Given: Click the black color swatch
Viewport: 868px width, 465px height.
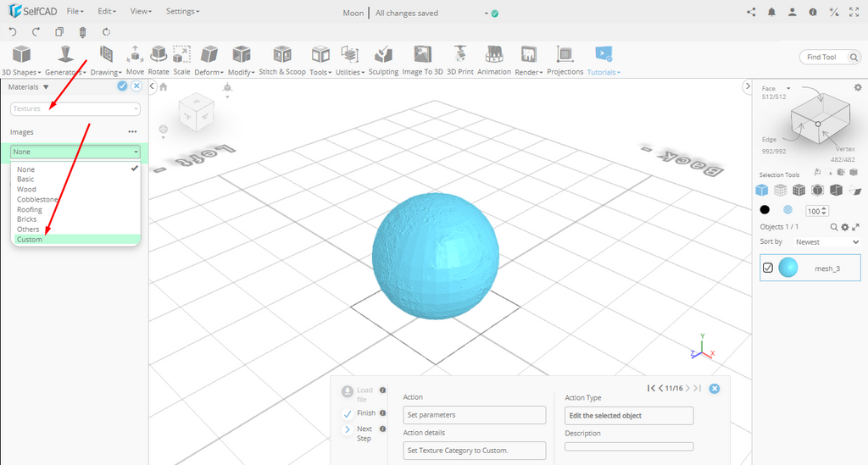Looking at the screenshot, I should coord(765,210).
